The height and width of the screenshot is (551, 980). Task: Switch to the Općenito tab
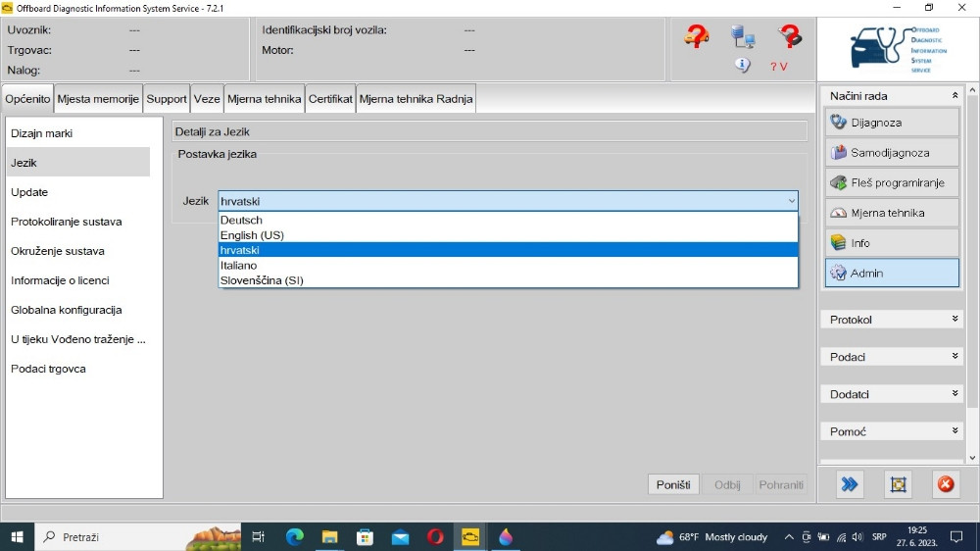27,99
